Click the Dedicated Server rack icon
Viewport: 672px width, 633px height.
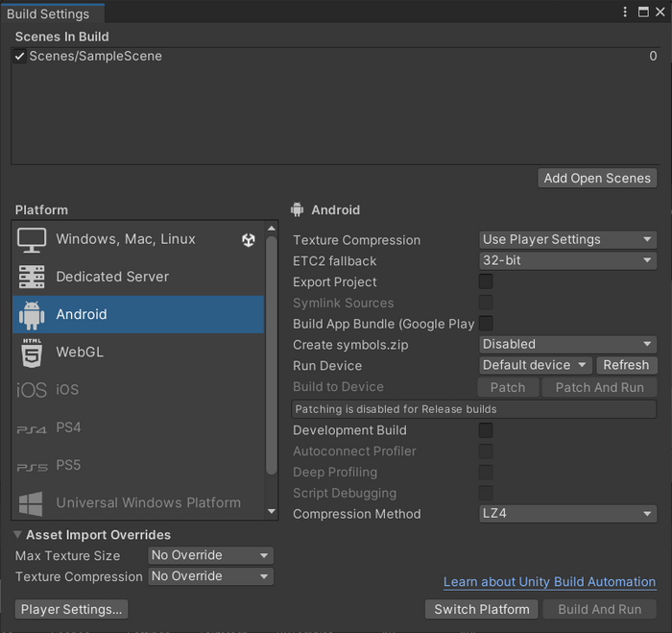pyautogui.click(x=32, y=278)
